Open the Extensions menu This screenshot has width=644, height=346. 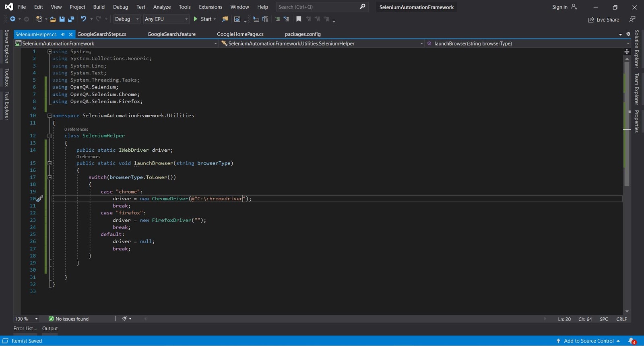coord(210,7)
